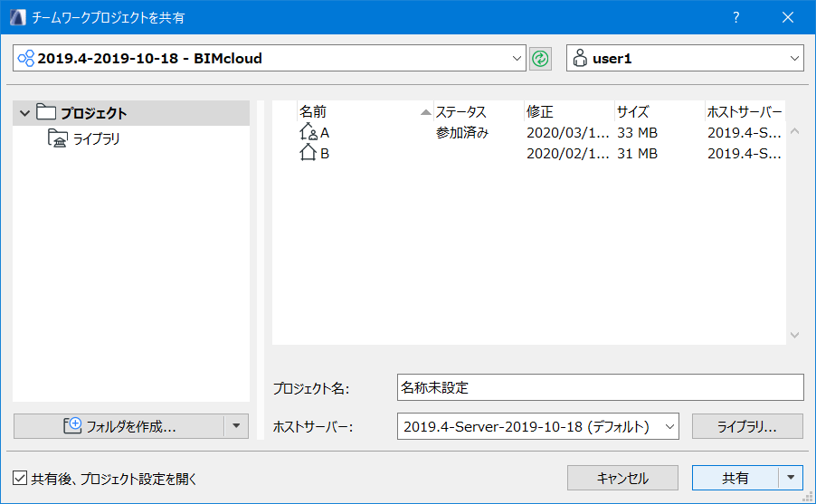Toggle the 共有後、プロジェクト設定を開く checkbox

[20, 478]
